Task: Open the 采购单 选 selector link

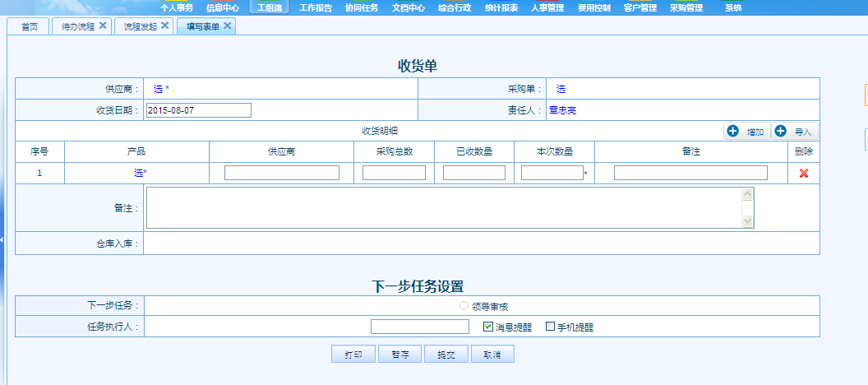Action: (x=561, y=89)
